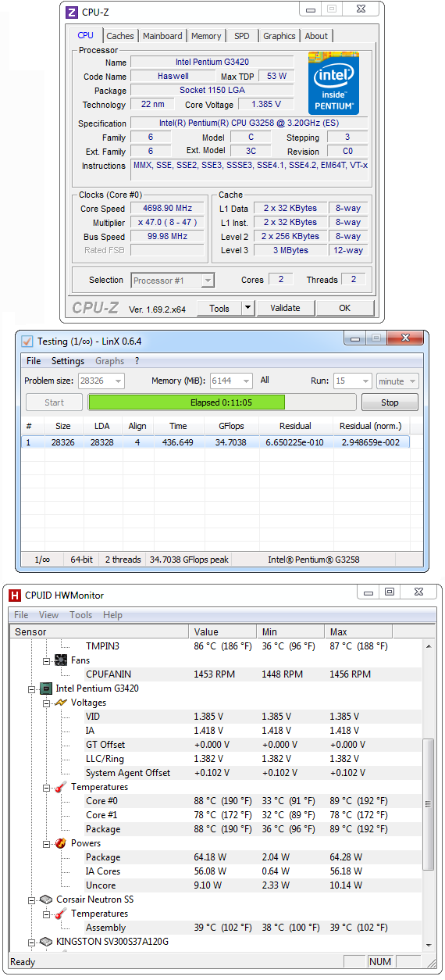Open the HWMonitor Tools menu
The width and height of the screenshot is (445, 980).
pyautogui.click(x=81, y=615)
